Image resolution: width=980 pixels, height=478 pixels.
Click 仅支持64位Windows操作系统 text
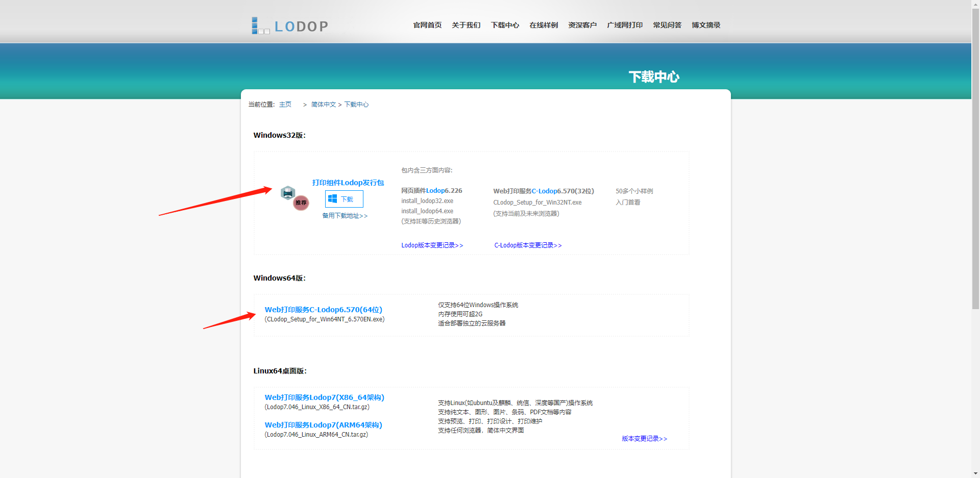click(478, 305)
